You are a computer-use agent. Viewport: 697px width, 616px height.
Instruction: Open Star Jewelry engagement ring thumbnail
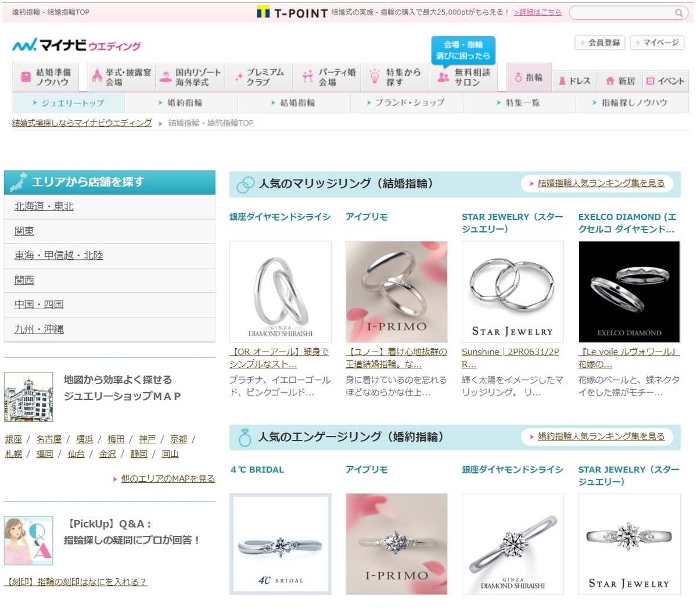click(629, 544)
